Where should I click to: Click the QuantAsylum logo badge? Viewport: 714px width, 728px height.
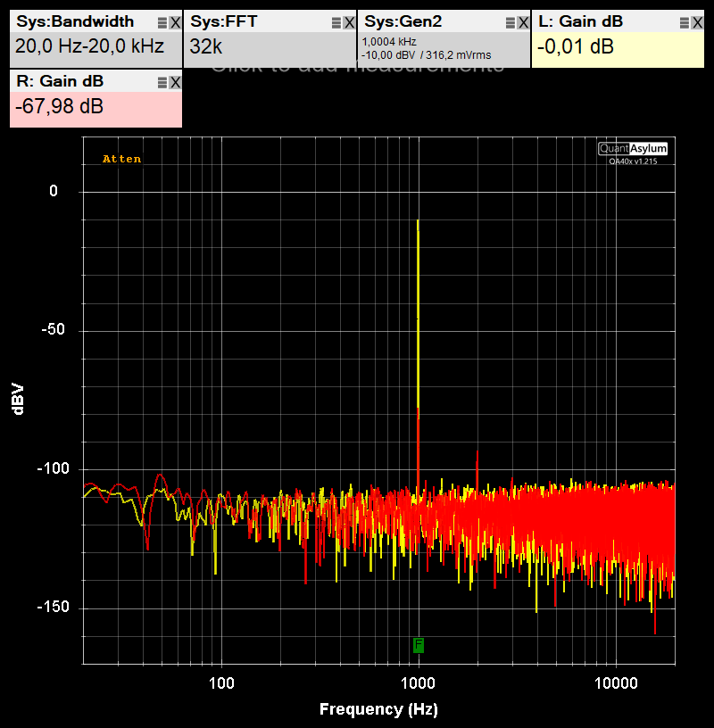tap(633, 149)
